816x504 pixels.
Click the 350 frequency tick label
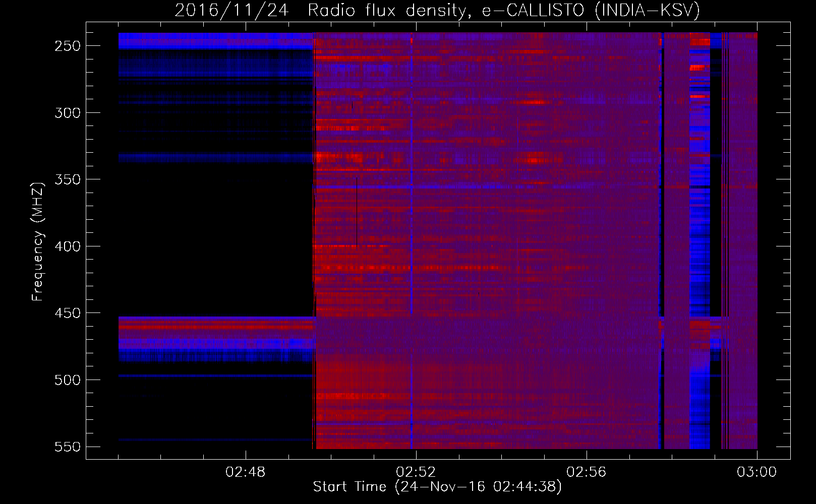coord(67,179)
